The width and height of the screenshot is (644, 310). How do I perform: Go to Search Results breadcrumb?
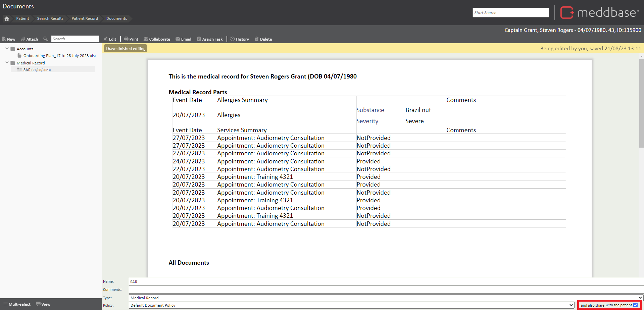[x=50, y=18]
